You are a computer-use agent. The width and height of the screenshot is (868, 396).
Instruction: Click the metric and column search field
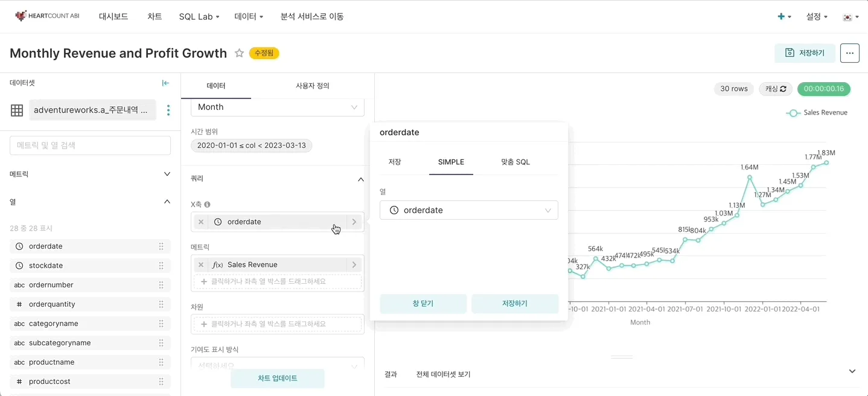point(90,145)
